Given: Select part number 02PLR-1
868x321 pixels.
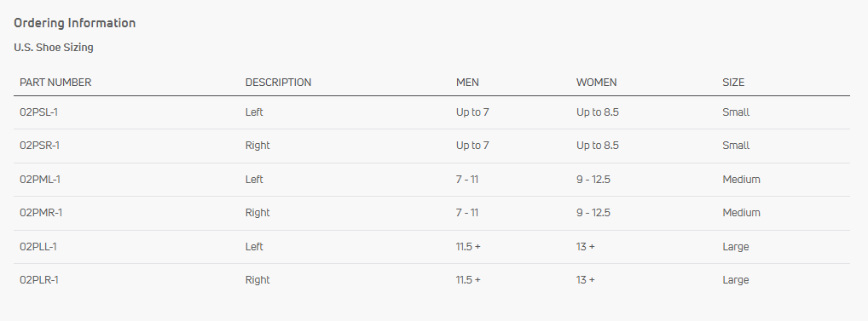Looking at the screenshot, I should [x=38, y=280].
